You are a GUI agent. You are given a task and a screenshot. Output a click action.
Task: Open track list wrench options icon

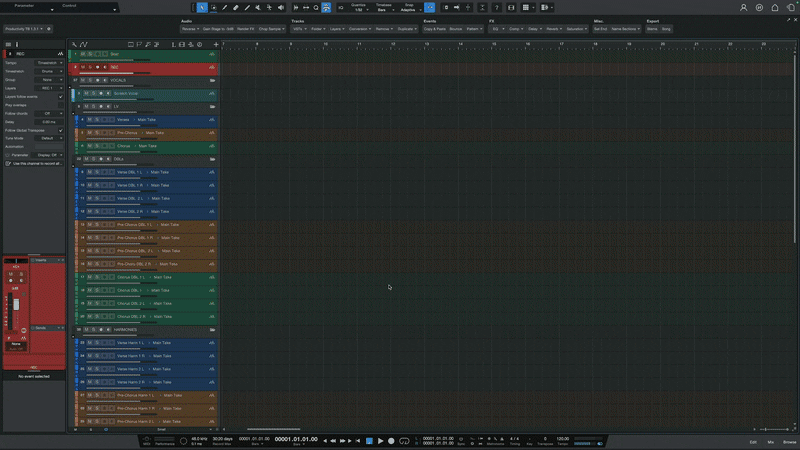pyautogui.click(x=74, y=44)
